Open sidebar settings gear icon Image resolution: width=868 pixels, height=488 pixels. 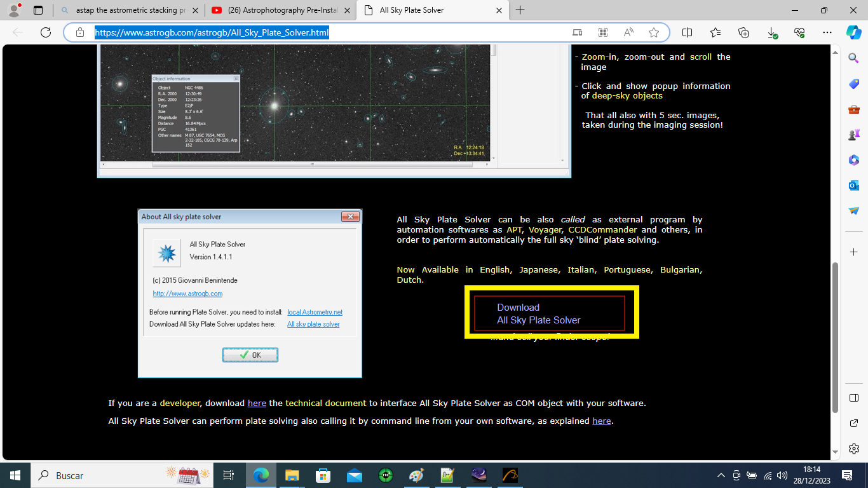pyautogui.click(x=853, y=448)
